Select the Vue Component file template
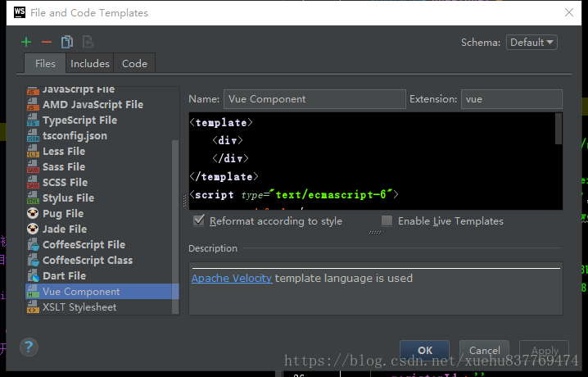This screenshot has height=377, width=588. 81,292
